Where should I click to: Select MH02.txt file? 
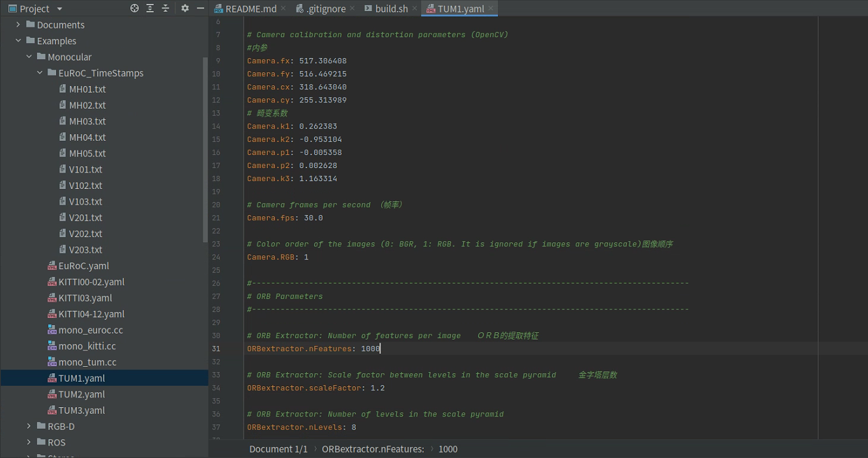pyautogui.click(x=87, y=105)
